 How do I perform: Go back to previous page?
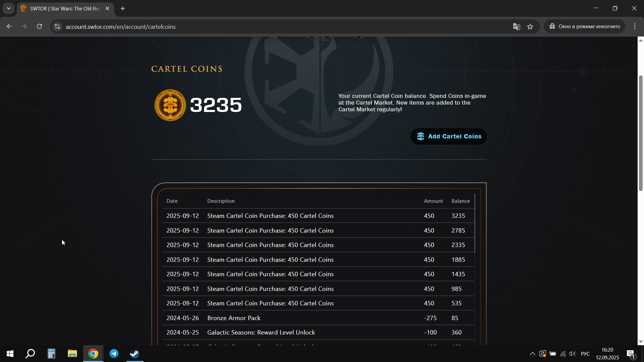point(9,26)
